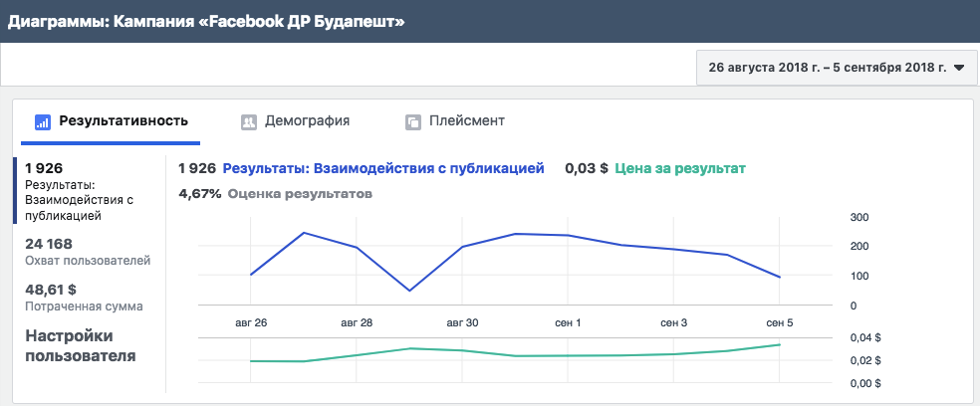Open the Результативность tab
The image size is (980, 406).
[x=112, y=121]
